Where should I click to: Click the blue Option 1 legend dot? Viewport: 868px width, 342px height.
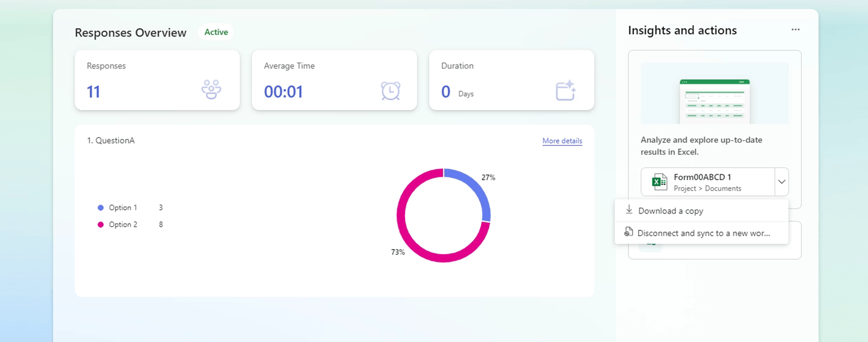[101, 208]
